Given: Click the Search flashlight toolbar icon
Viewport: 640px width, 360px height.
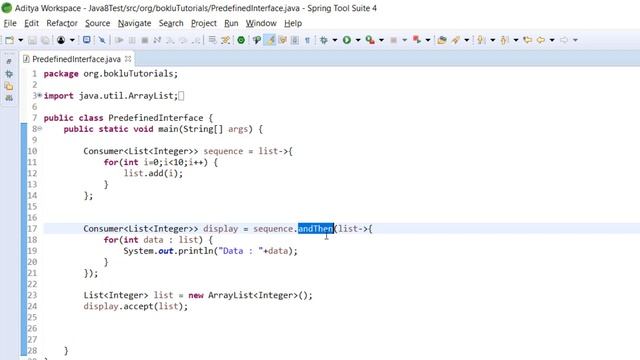Looking at the screenshot, I should coord(456,40).
